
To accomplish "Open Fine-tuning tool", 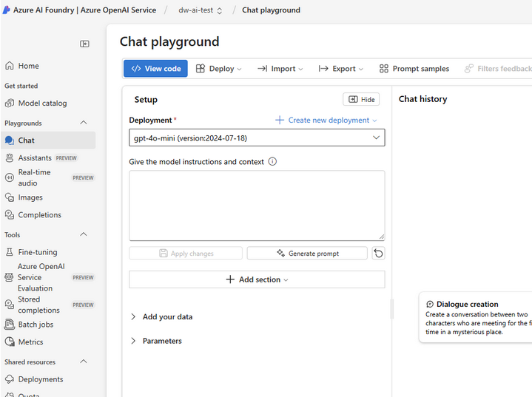I will pos(31,252).
